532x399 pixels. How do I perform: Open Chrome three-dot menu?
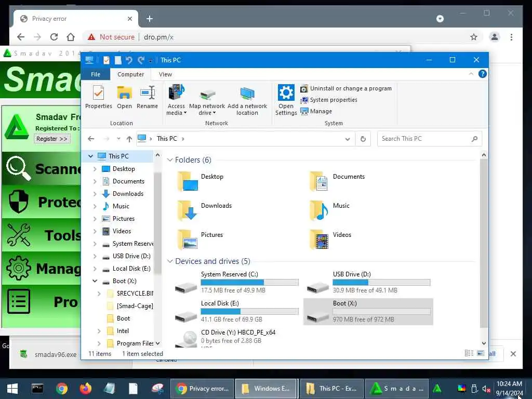click(x=511, y=37)
